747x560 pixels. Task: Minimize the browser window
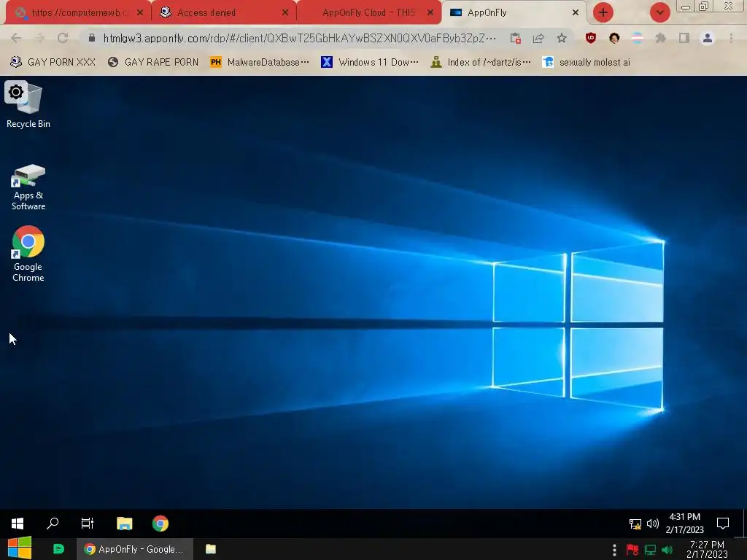(686, 7)
